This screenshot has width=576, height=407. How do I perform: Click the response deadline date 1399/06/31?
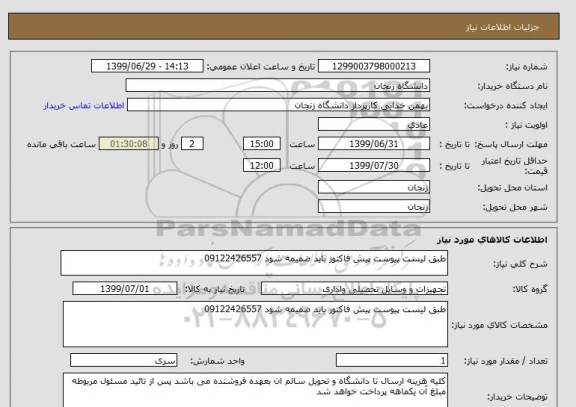(374, 144)
